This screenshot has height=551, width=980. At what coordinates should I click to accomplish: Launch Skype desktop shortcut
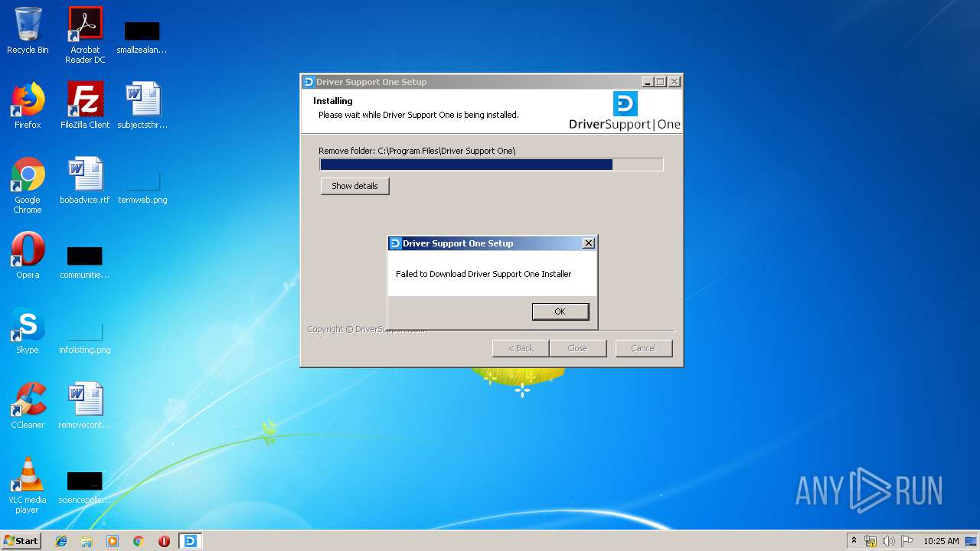tap(28, 331)
